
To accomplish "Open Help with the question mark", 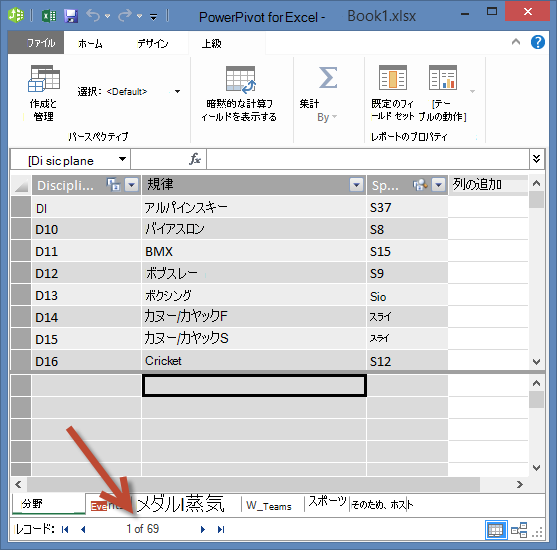I will [537, 42].
